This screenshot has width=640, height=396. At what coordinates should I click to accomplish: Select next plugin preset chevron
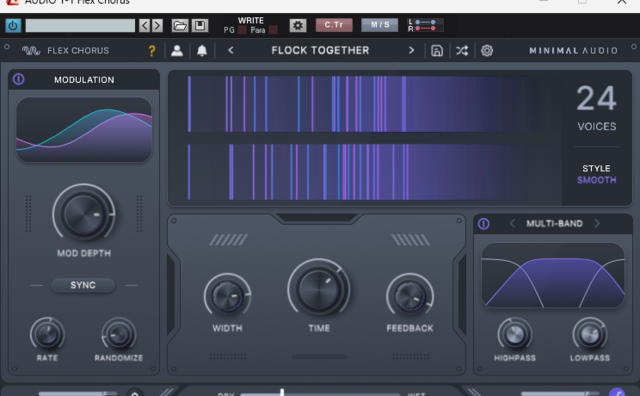click(411, 50)
